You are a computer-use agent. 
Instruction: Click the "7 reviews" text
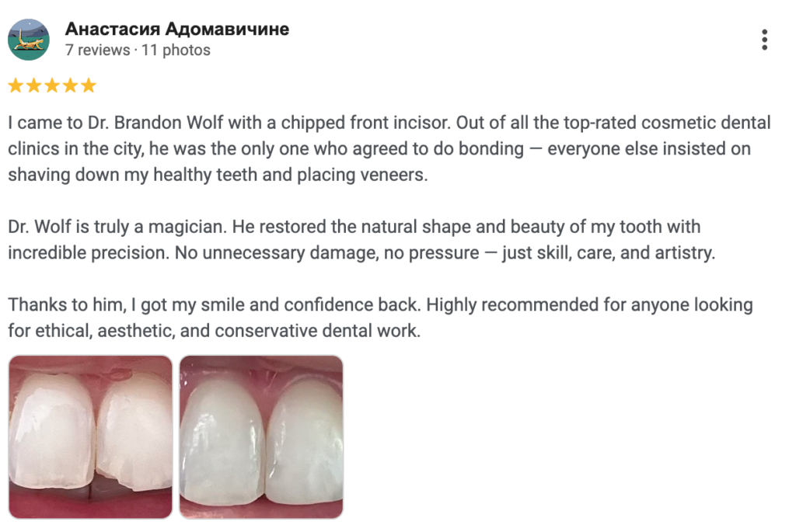pos(97,50)
